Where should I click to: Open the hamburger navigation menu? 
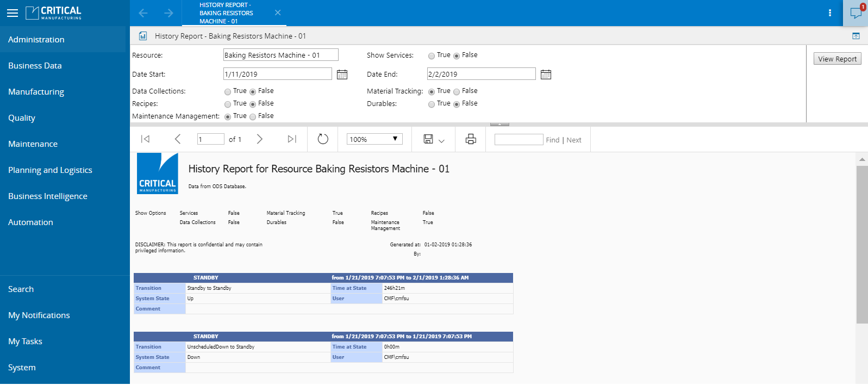pyautogui.click(x=13, y=13)
